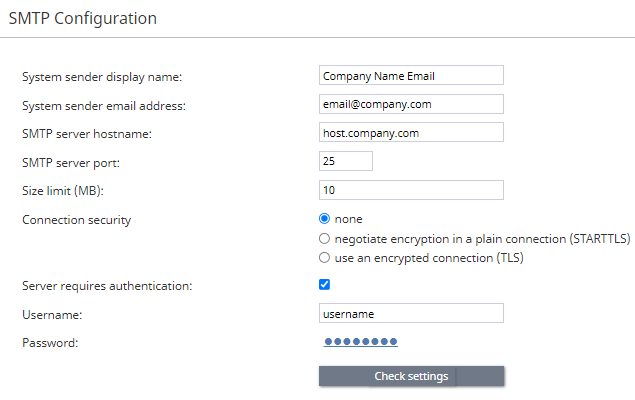Click the 'SMTP server port:' label

[71, 163]
